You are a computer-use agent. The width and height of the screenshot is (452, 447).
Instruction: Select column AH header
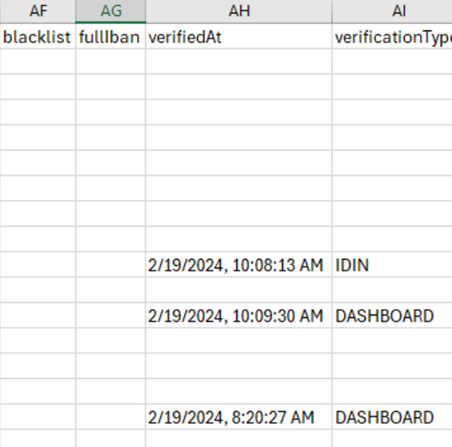(x=239, y=11)
